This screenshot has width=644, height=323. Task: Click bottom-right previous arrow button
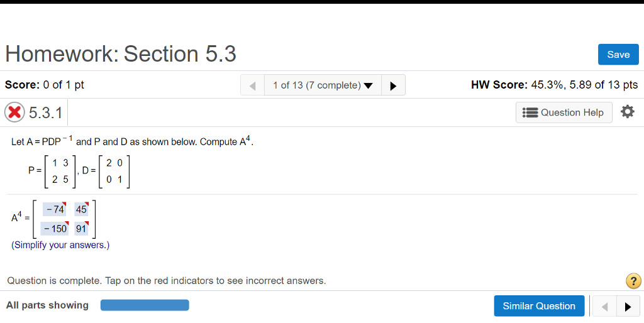tap(604, 307)
